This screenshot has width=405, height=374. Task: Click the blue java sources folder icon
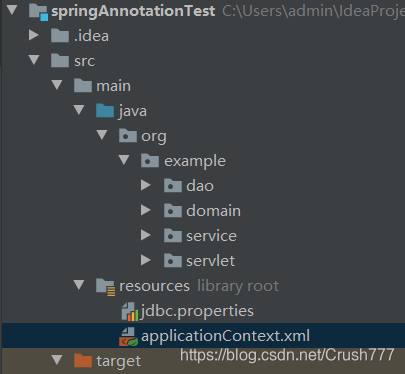(105, 110)
